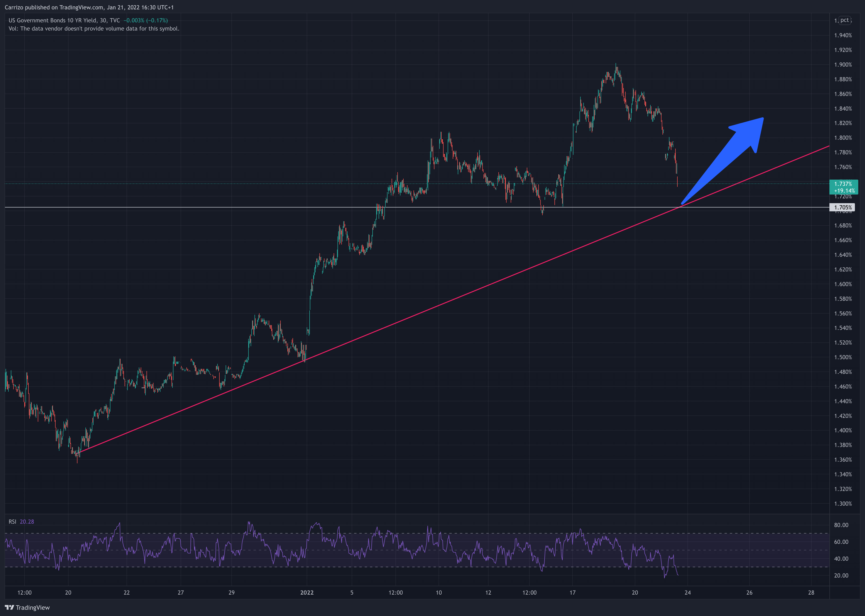This screenshot has width=865, height=616.
Task: Toggle the pct scale button
Action: click(x=845, y=20)
